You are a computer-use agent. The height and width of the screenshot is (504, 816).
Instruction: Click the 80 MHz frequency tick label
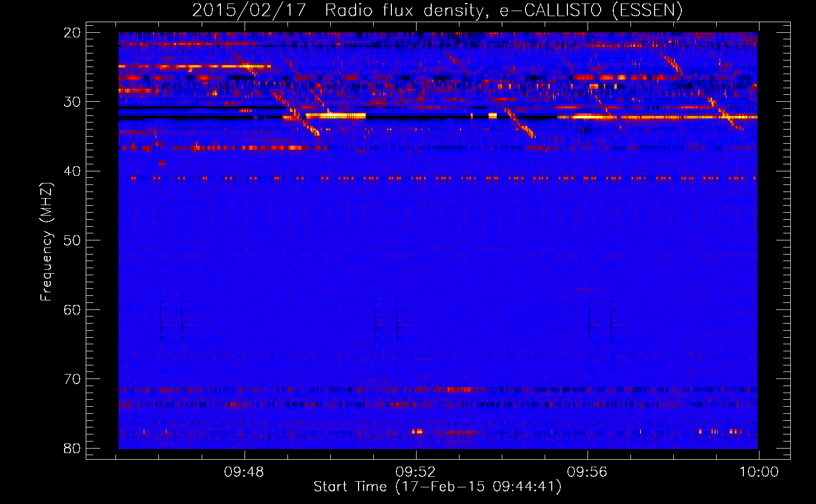72,449
